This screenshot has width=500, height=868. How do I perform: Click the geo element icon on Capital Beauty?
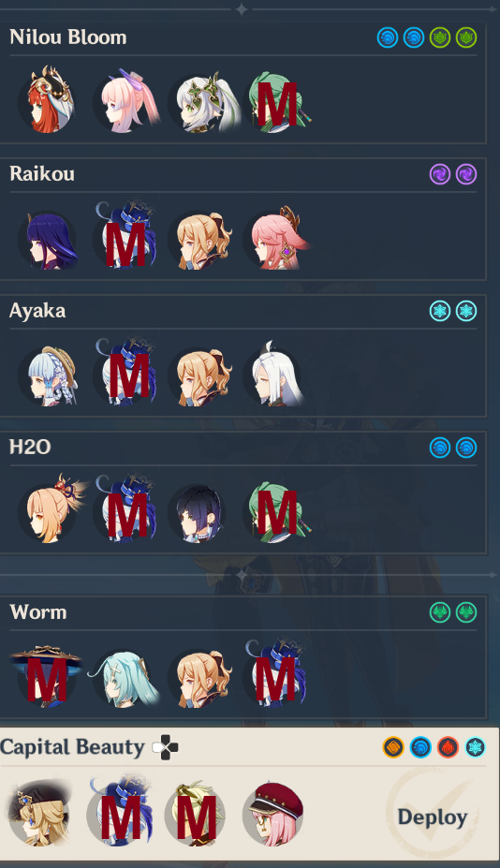[x=393, y=747]
